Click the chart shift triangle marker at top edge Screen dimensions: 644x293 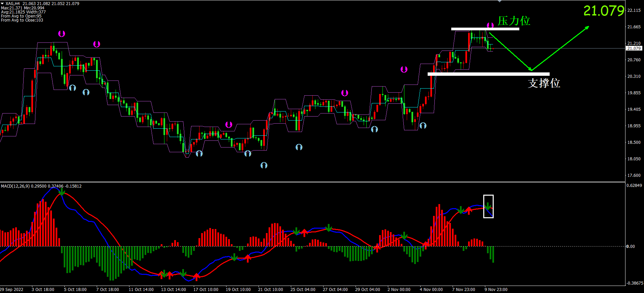(499, 1)
